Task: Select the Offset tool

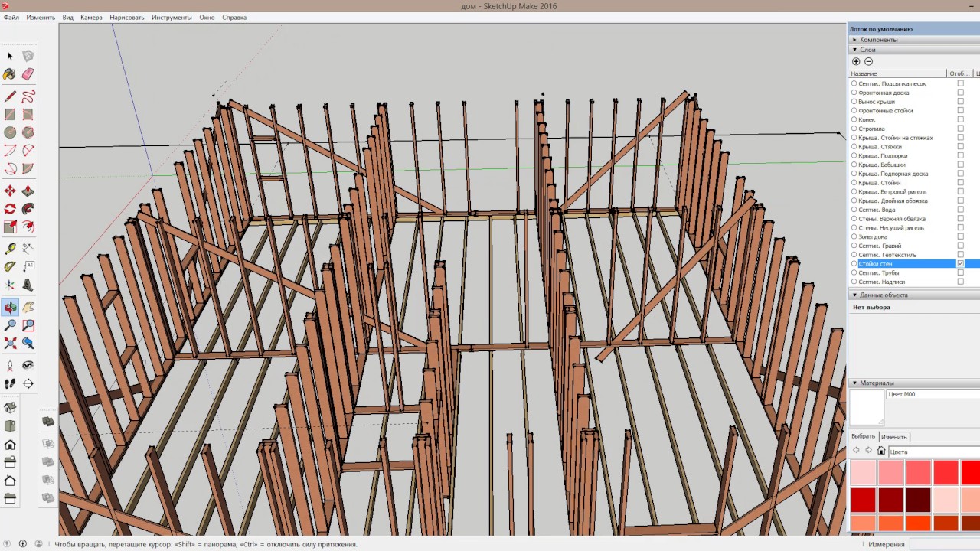Action: tap(28, 227)
